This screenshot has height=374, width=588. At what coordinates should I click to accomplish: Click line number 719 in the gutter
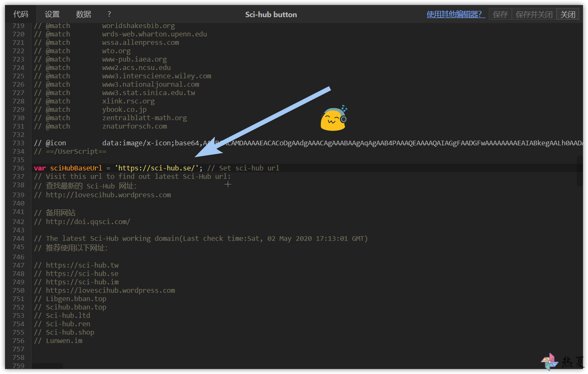(x=18, y=26)
